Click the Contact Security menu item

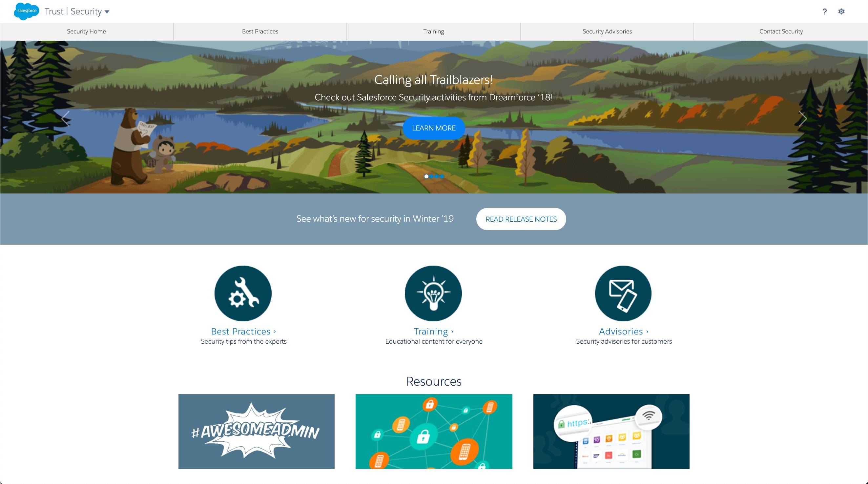pos(780,31)
